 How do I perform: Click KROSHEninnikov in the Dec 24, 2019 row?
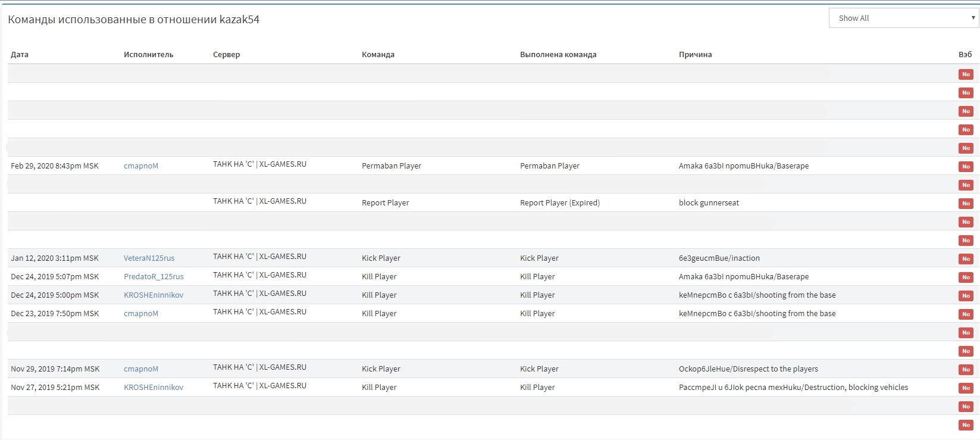click(x=154, y=295)
